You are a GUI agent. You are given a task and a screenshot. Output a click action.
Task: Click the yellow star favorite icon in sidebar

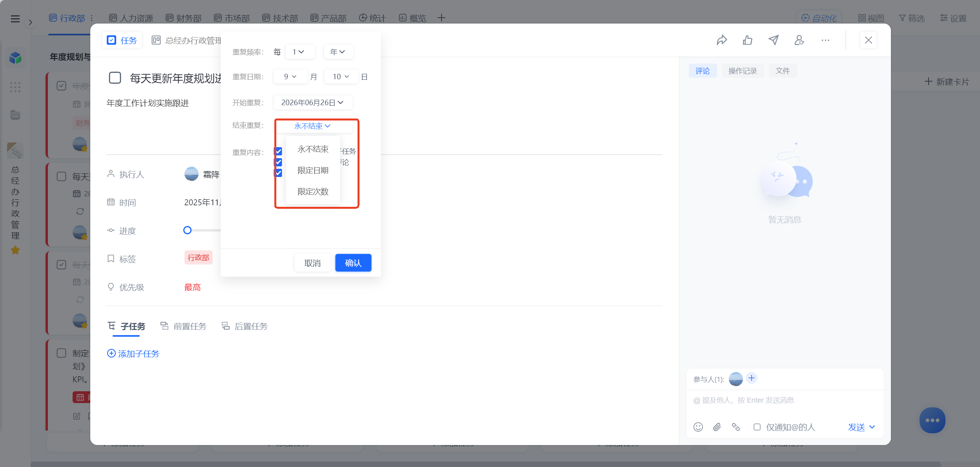coord(15,250)
